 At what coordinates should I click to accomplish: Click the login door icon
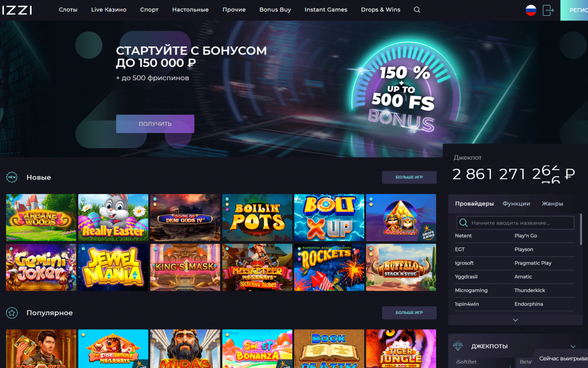(548, 10)
